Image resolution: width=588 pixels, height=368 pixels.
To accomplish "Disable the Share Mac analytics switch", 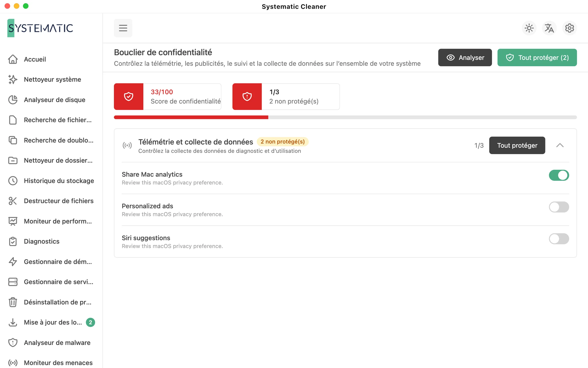I will pos(559,175).
